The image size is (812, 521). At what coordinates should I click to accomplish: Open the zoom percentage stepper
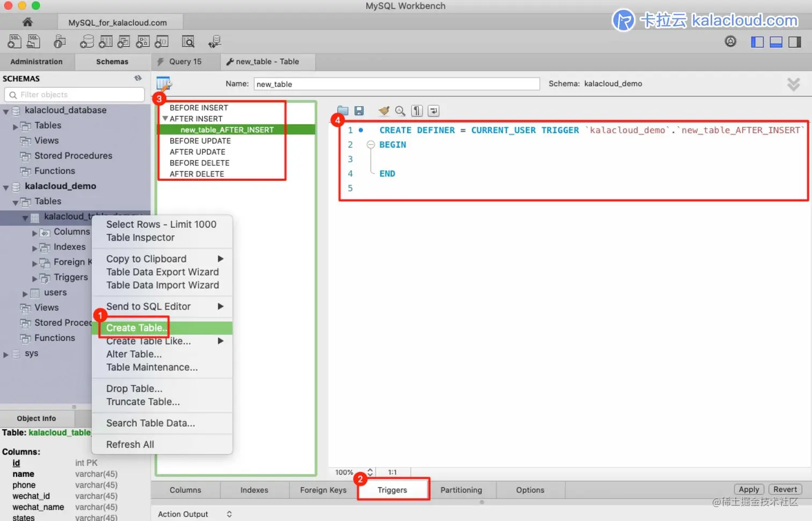(x=370, y=472)
